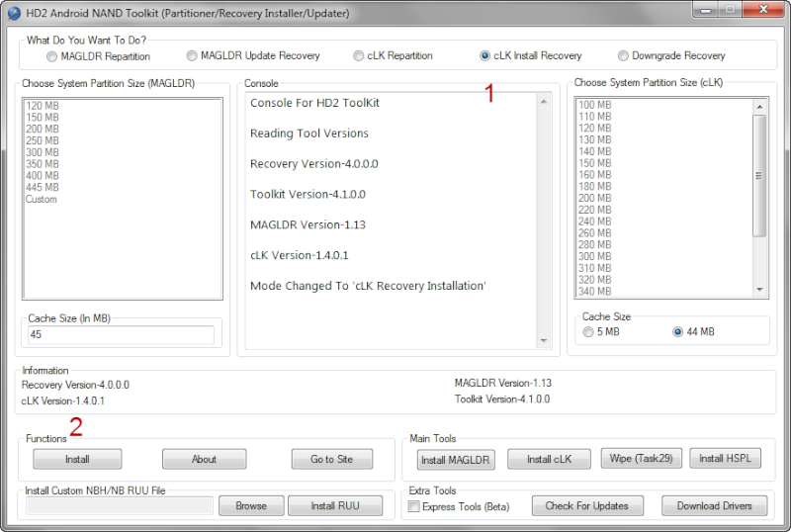The width and height of the screenshot is (791, 532).
Task: Click Install HSPL button
Action: tap(725, 458)
